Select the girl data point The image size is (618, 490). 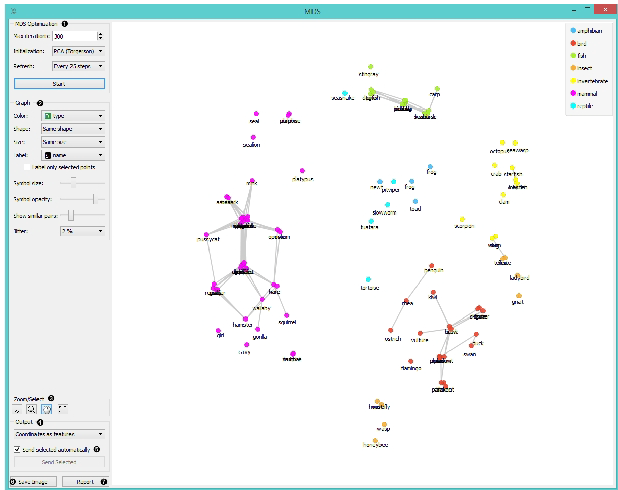(218, 330)
